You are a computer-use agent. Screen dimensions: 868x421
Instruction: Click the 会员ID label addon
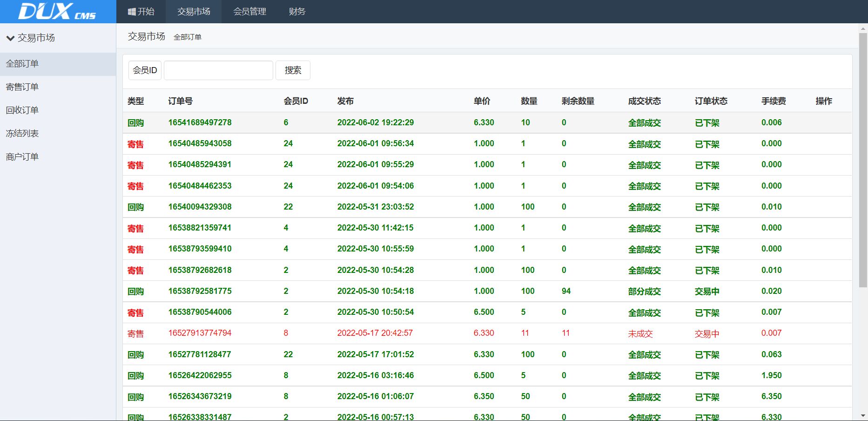pos(145,70)
